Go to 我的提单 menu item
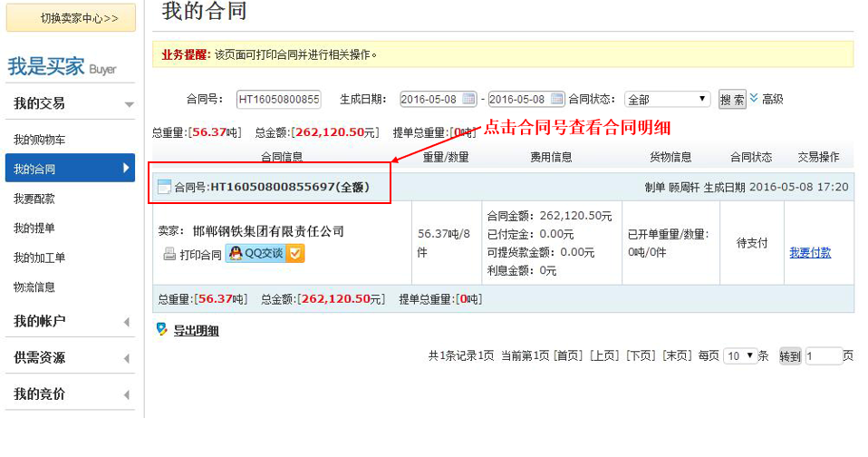This screenshot has height=457, width=868. click(x=34, y=228)
